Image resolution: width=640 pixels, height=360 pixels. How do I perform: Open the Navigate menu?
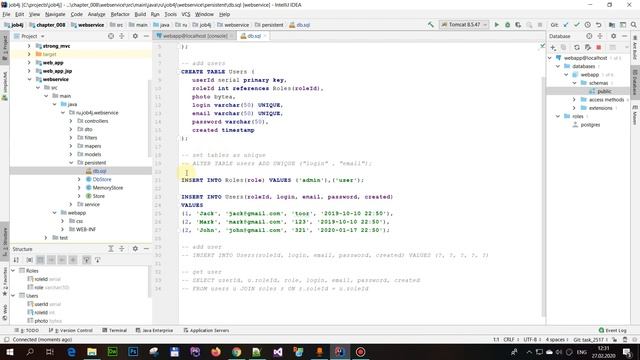pyautogui.click(x=55, y=14)
